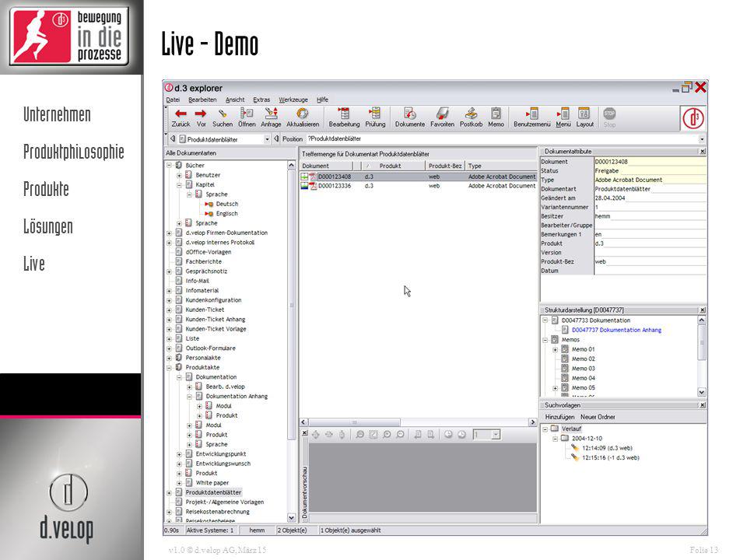Viewport: 747px width, 560px height.
Task: Expand the Benutzer tree node
Action: click(179, 175)
